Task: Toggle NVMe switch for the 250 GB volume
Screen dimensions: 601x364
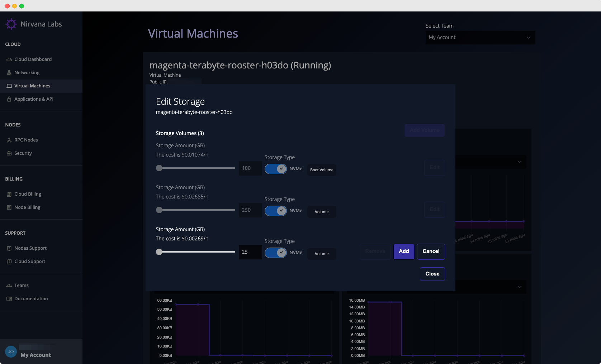Action: point(275,211)
